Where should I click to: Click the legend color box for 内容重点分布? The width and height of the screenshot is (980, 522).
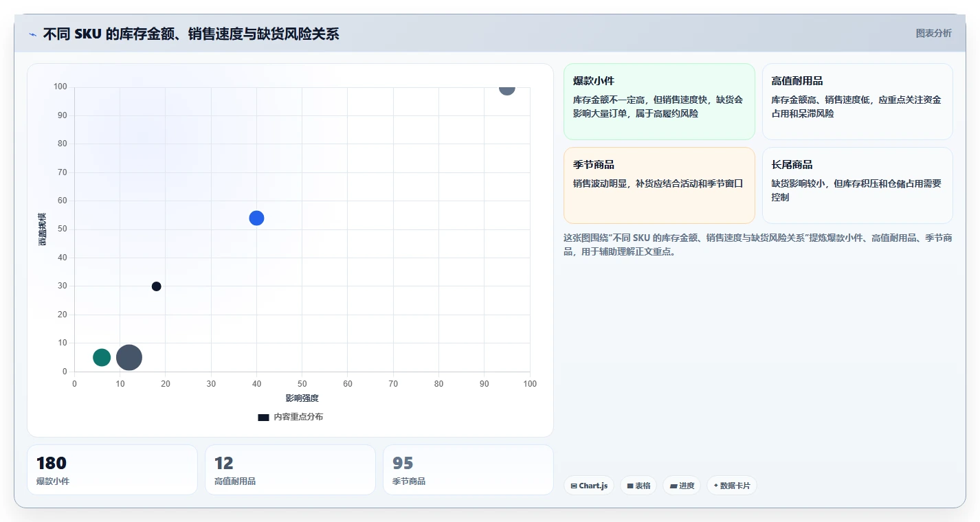coord(263,417)
